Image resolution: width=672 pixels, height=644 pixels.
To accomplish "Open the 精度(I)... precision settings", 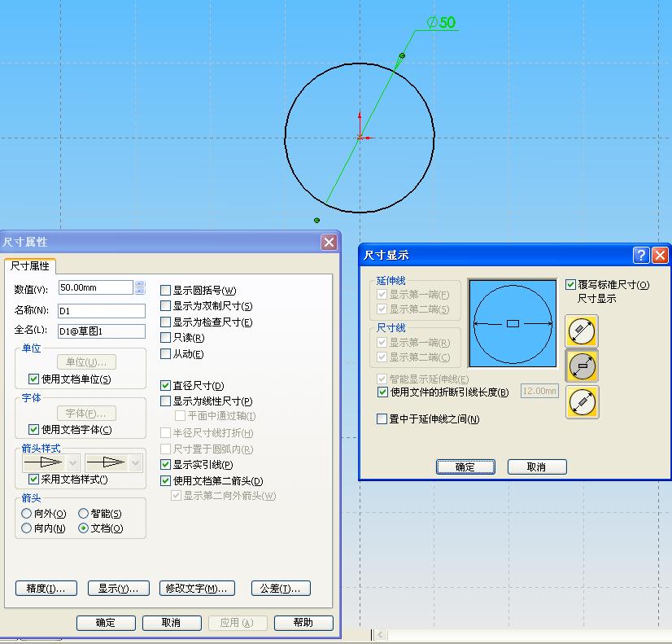I will [46, 589].
